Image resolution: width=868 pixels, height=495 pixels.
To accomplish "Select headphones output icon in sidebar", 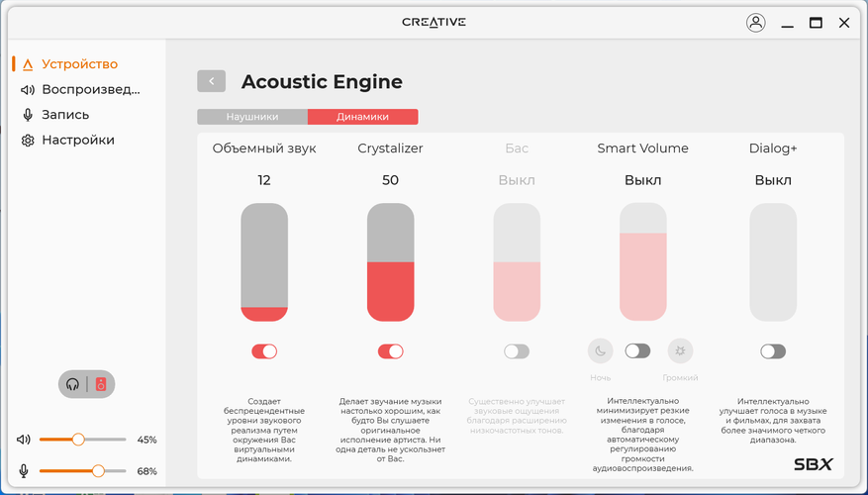I will 73,384.
